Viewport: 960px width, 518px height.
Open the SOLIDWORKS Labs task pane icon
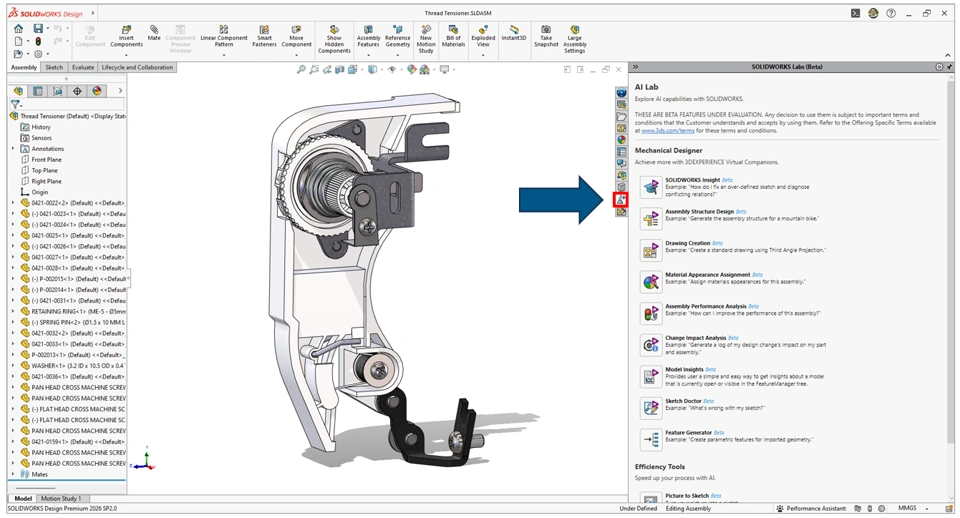pyautogui.click(x=621, y=200)
